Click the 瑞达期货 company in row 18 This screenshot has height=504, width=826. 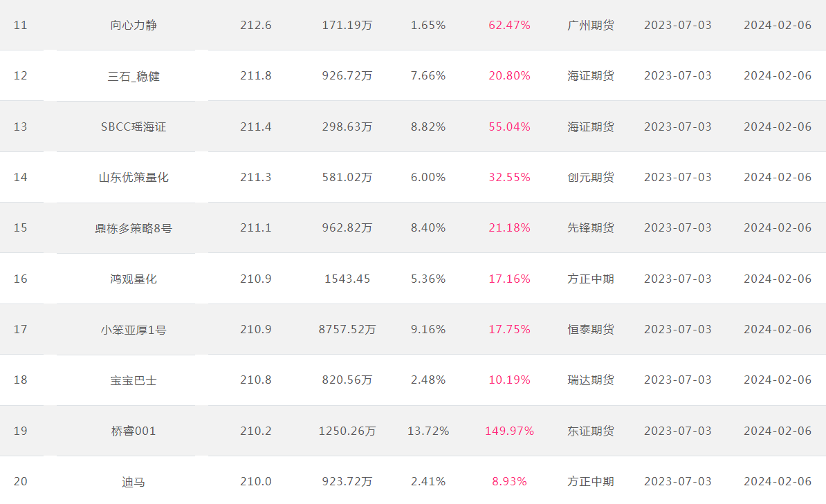click(x=591, y=380)
